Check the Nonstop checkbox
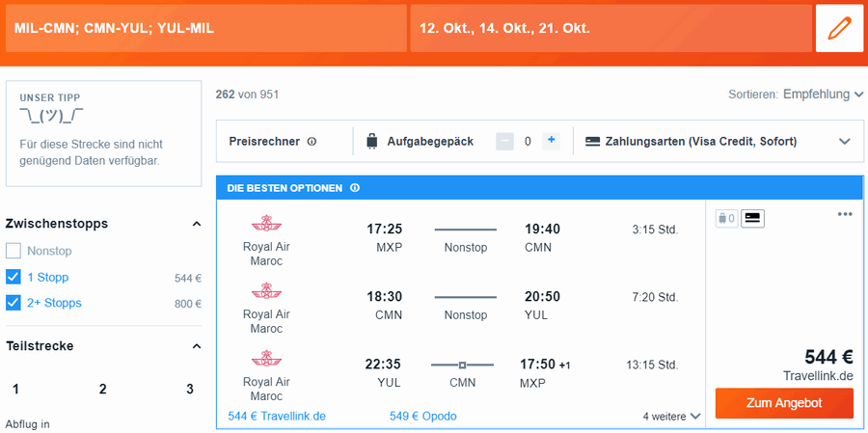This screenshot has height=433, width=868. (14, 251)
